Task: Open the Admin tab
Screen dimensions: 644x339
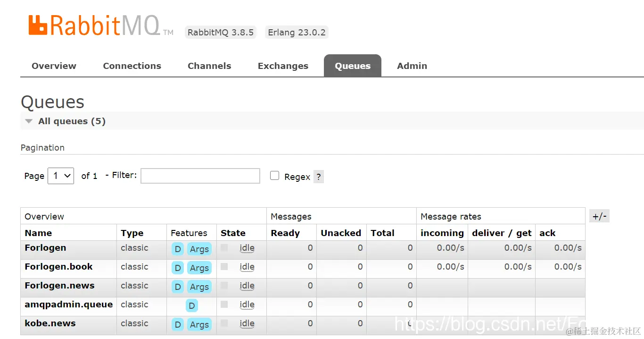Action: pos(412,66)
